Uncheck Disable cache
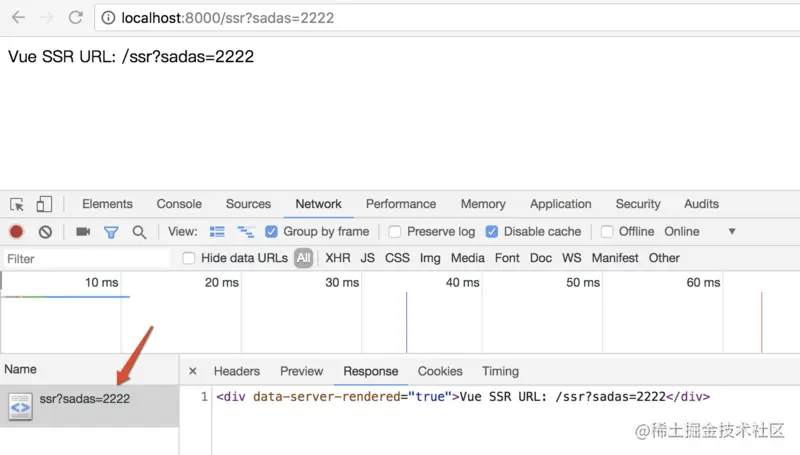This screenshot has width=800, height=455. [492, 232]
